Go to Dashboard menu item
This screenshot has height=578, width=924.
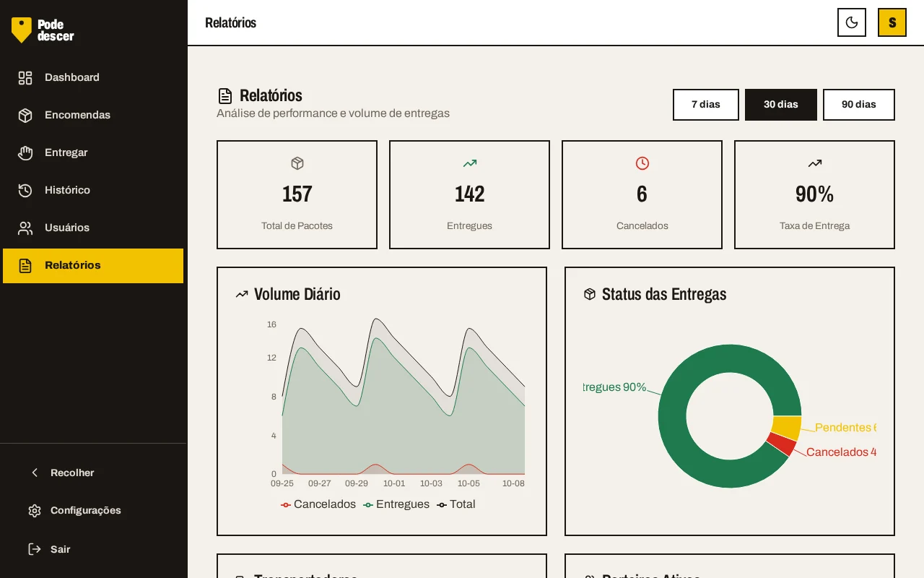93,78
